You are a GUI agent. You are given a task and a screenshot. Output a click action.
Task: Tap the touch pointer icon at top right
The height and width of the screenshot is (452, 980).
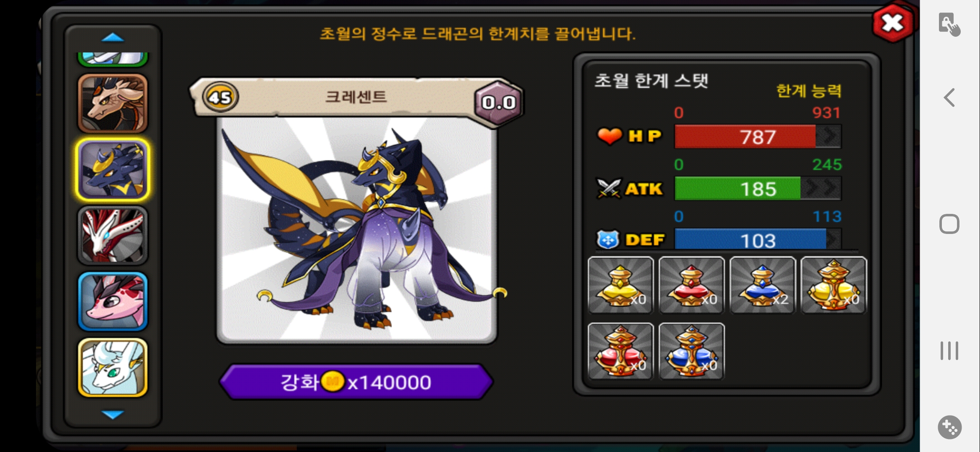[949, 24]
